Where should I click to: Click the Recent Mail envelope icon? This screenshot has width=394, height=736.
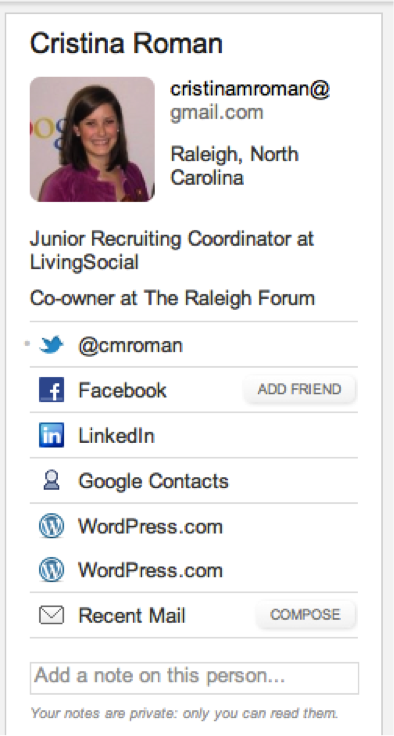pyautogui.click(x=51, y=615)
